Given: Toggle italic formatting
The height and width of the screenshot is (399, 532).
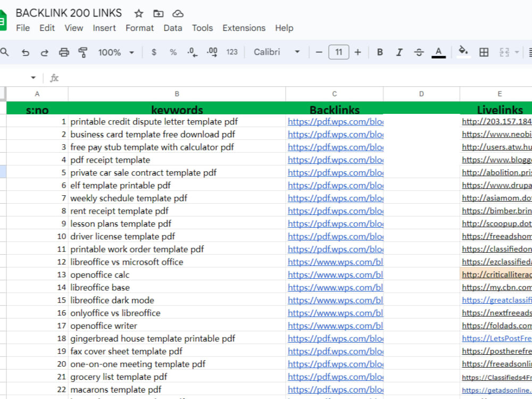Looking at the screenshot, I should pos(400,52).
